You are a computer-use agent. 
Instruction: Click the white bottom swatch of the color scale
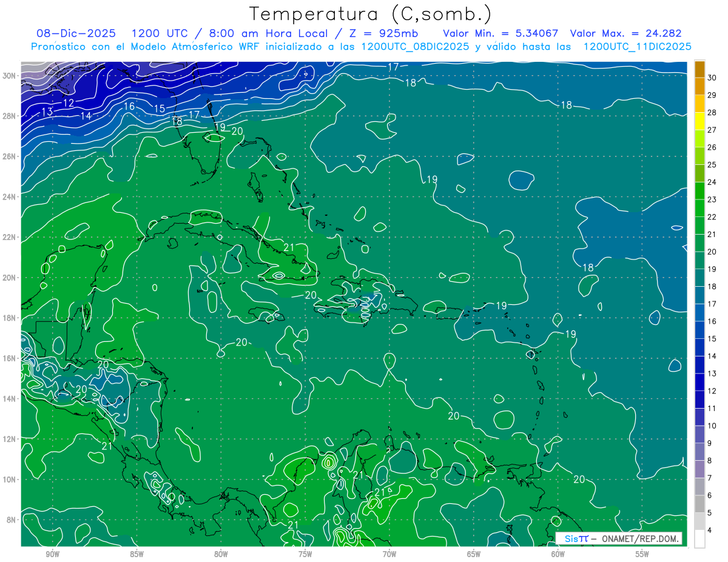(699, 539)
